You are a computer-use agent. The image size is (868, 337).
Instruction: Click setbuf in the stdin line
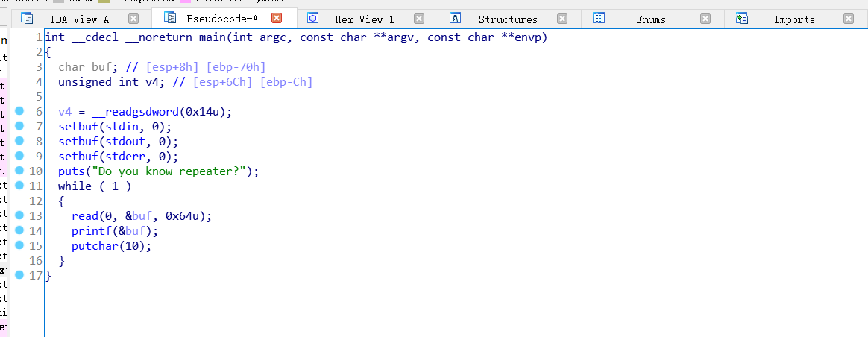[x=78, y=127]
